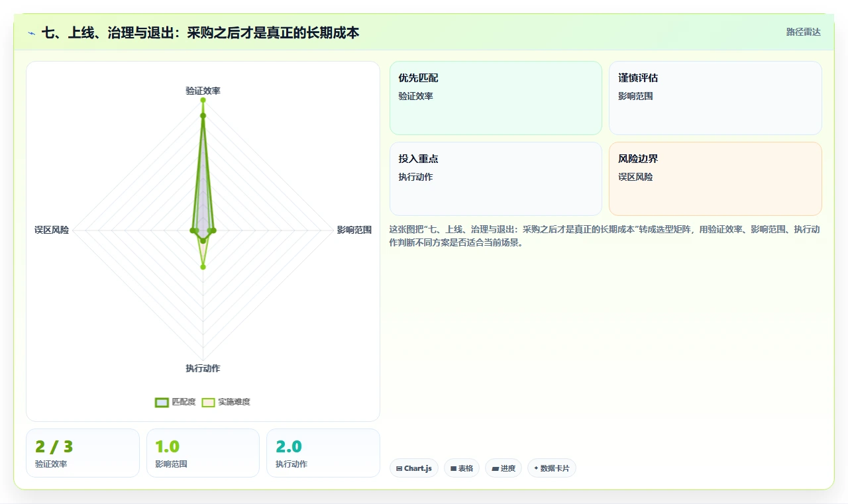Screen dimensions: 848x504
Task: Select the 风险边界 card
Action: (715, 179)
